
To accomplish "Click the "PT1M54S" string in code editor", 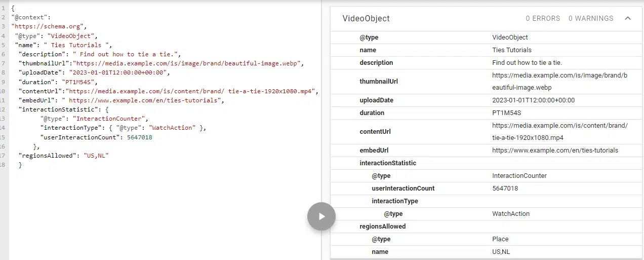I will [78, 82].
